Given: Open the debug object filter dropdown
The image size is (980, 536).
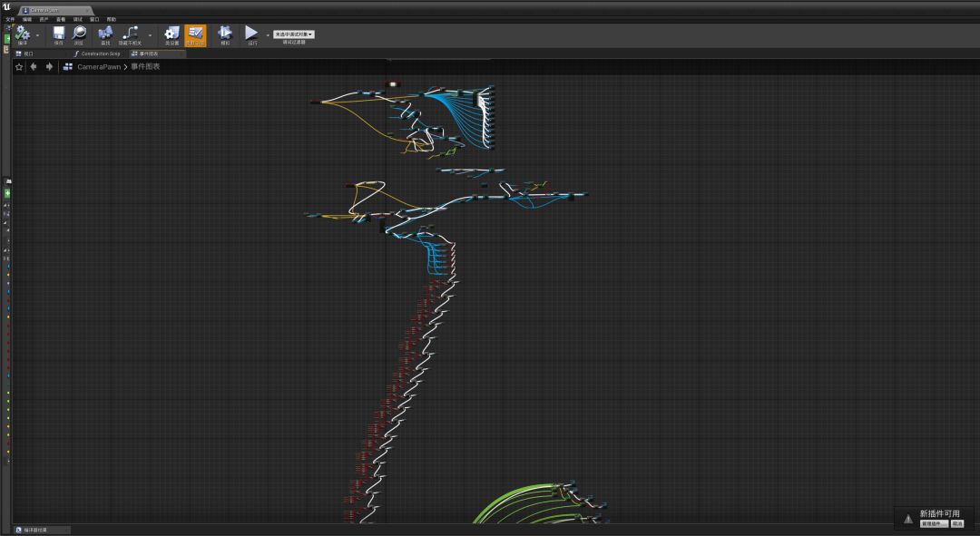Looking at the screenshot, I should (x=294, y=34).
